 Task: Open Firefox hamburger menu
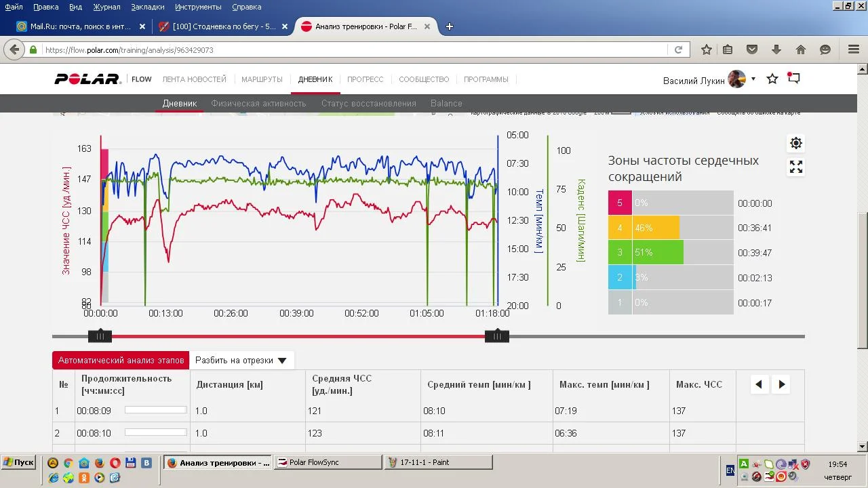(x=854, y=49)
